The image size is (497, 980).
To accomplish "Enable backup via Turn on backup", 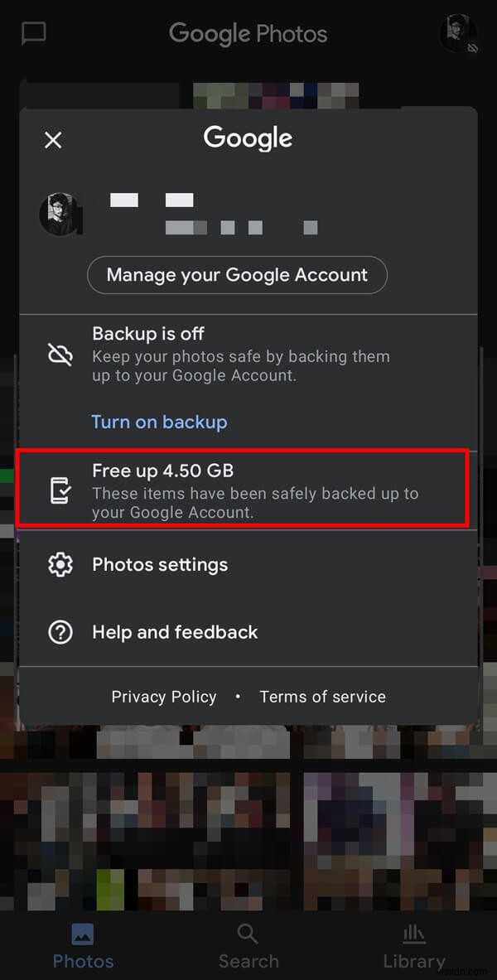I will point(159,422).
